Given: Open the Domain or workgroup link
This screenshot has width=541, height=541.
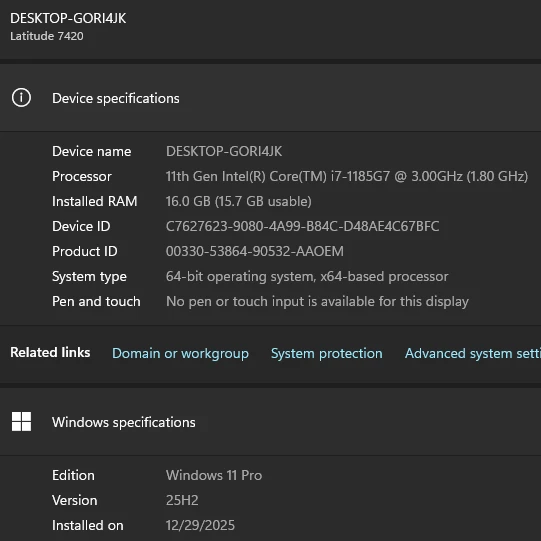Looking at the screenshot, I should click(180, 353).
